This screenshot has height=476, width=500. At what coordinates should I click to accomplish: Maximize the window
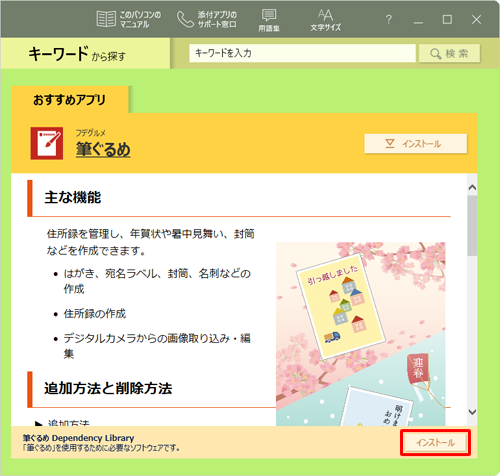click(447, 19)
